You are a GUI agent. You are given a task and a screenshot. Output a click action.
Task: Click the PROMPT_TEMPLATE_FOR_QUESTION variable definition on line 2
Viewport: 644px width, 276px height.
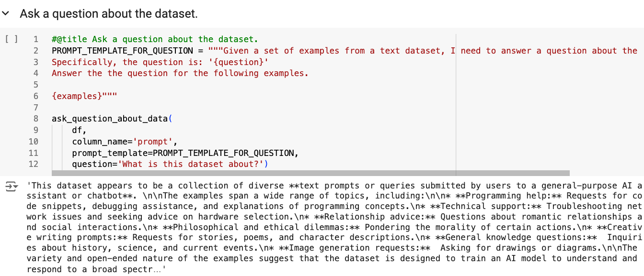(x=122, y=51)
